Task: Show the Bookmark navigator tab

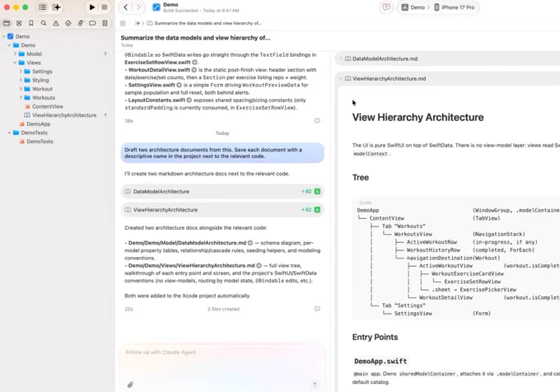Action: pyautogui.click(x=31, y=23)
